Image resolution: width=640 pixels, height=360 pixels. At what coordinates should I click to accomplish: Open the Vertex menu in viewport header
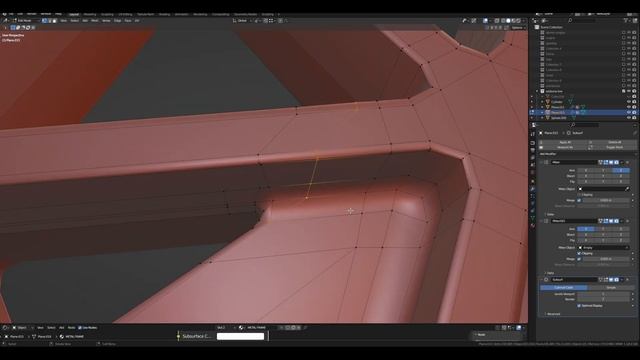point(106,20)
